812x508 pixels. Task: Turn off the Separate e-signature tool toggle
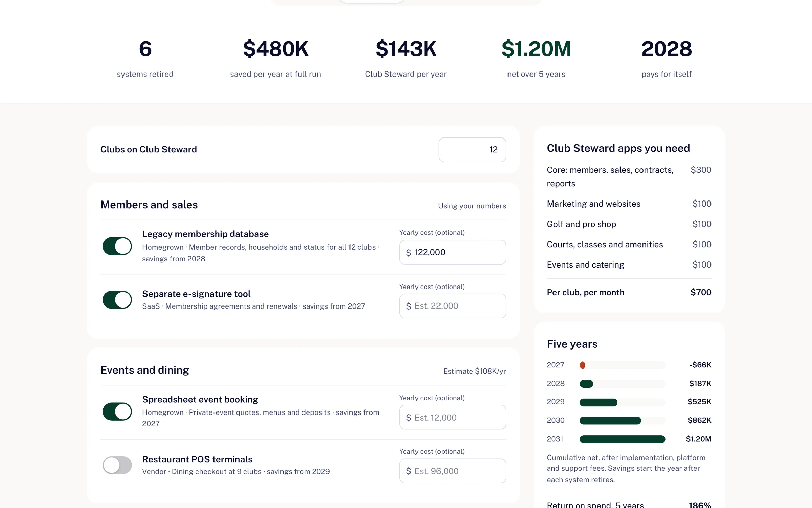tap(117, 300)
